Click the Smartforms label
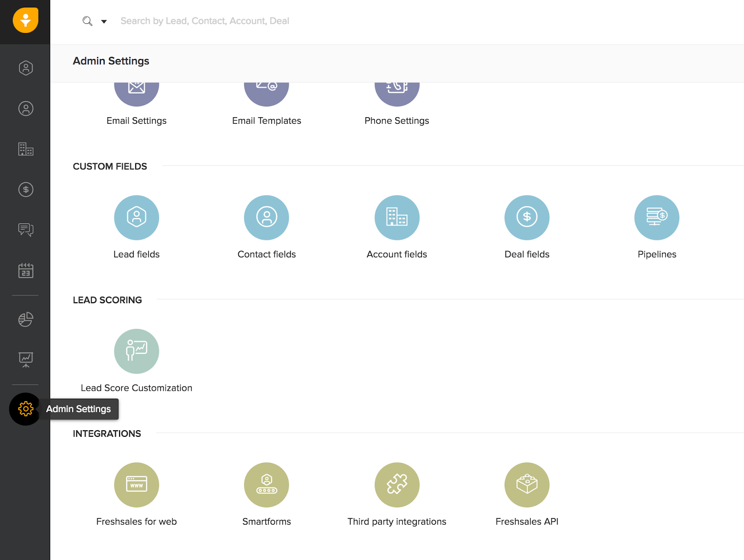Screen dimensions: 744x560 click(267, 521)
